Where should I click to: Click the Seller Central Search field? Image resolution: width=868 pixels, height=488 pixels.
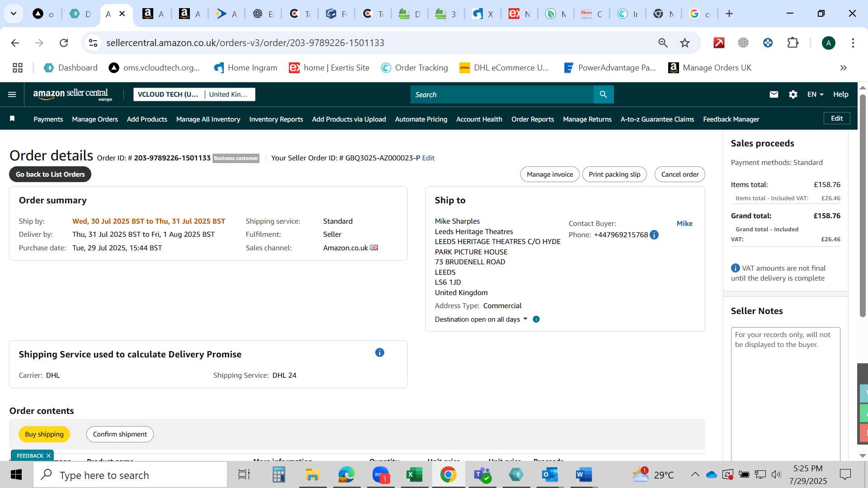click(502, 94)
